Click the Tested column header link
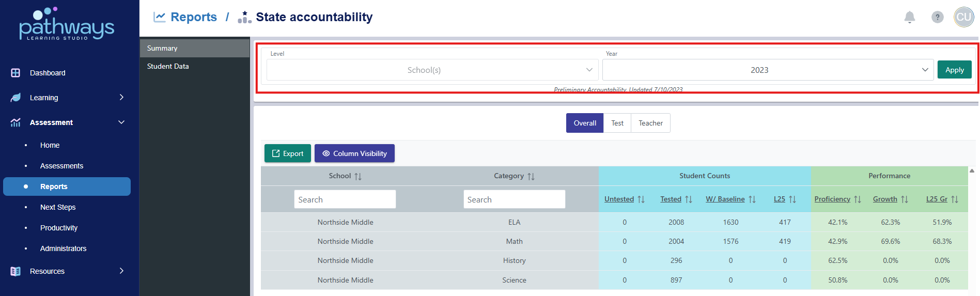The image size is (980, 296). coord(671,199)
